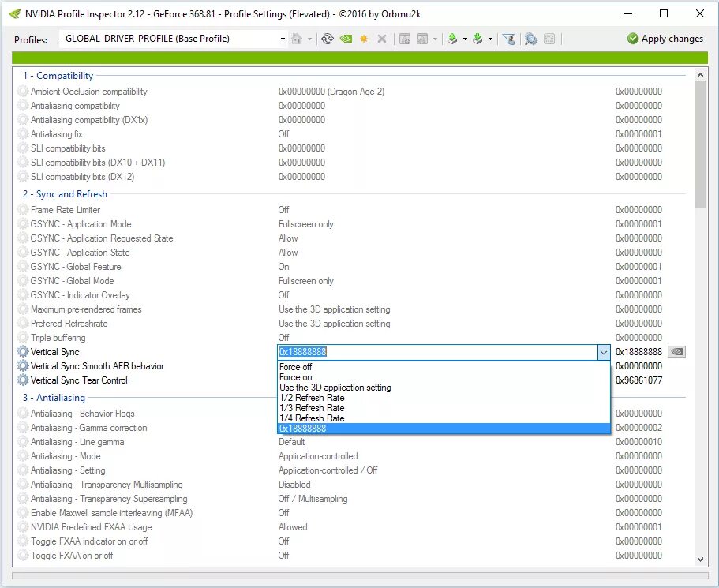This screenshot has width=719, height=588.
Task: Click gear icon beside Antialiasing - Mode
Action: (23, 456)
